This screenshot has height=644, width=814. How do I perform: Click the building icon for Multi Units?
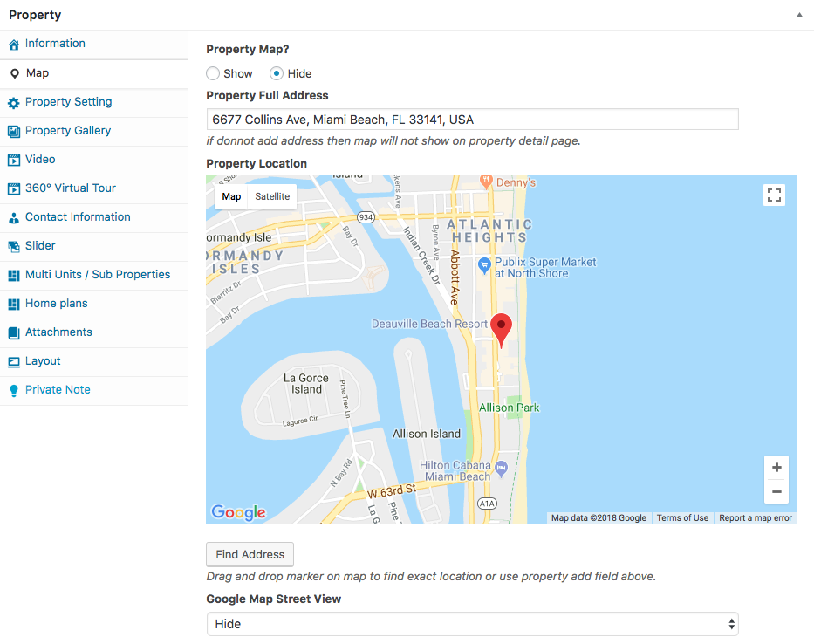pyautogui.click(x=14, y=275)
